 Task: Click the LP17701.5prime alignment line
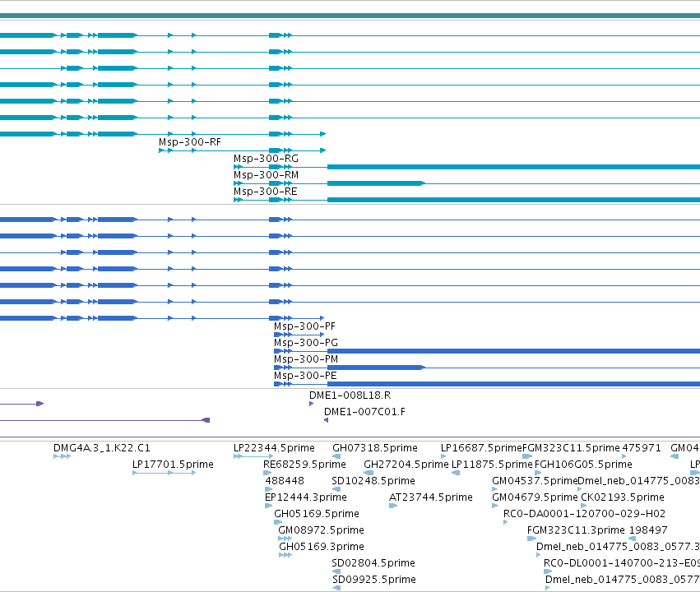click(x=164, y=473)
